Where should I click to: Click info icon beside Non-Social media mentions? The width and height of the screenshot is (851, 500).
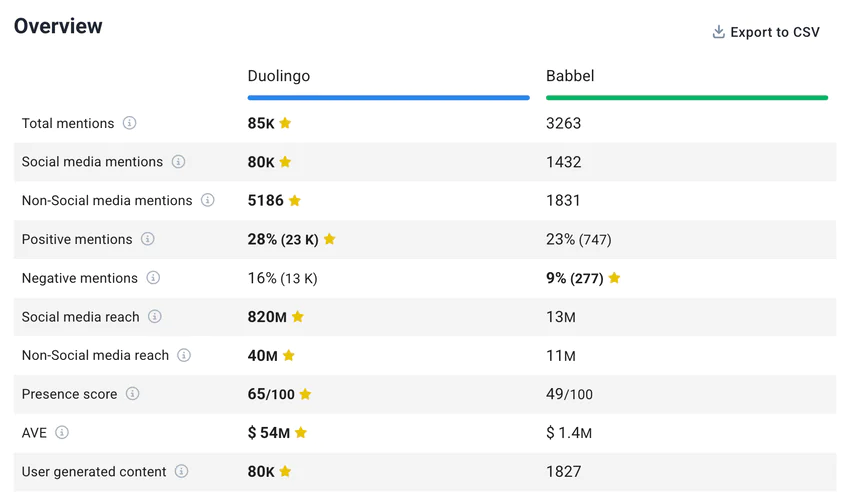click(x=207, y=200)
